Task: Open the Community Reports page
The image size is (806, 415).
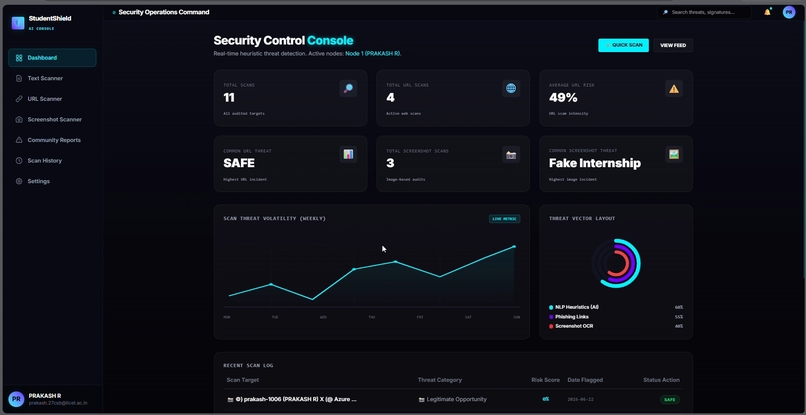Action: (52, 140)
